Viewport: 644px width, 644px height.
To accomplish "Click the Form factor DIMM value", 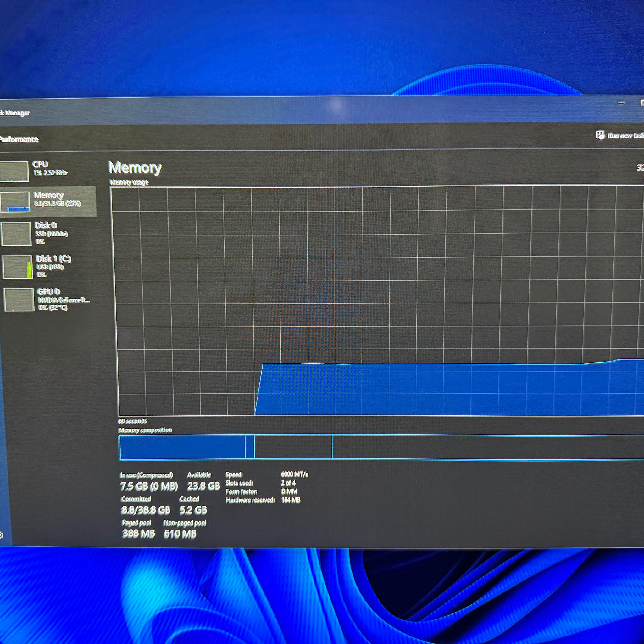I will [x=289, y=491].
